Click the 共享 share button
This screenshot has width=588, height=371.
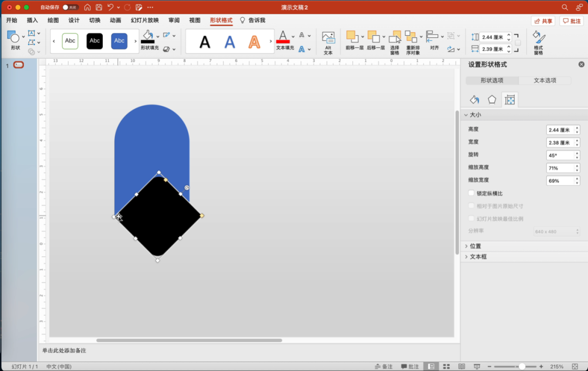543,21
